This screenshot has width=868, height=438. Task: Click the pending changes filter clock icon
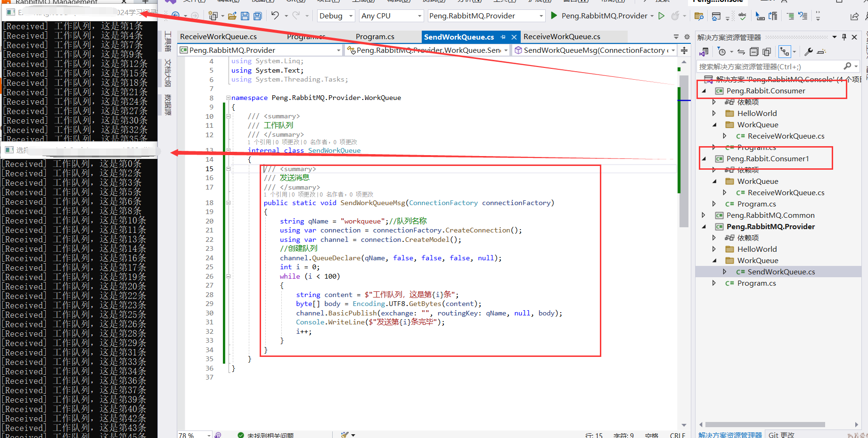point(721,52)
